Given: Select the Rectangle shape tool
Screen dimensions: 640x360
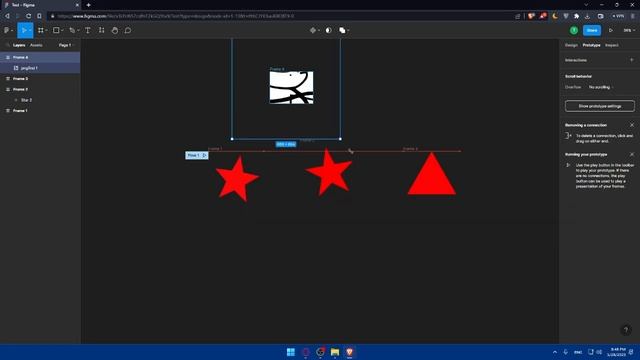Looking at the screenshot, I should 56,30.
